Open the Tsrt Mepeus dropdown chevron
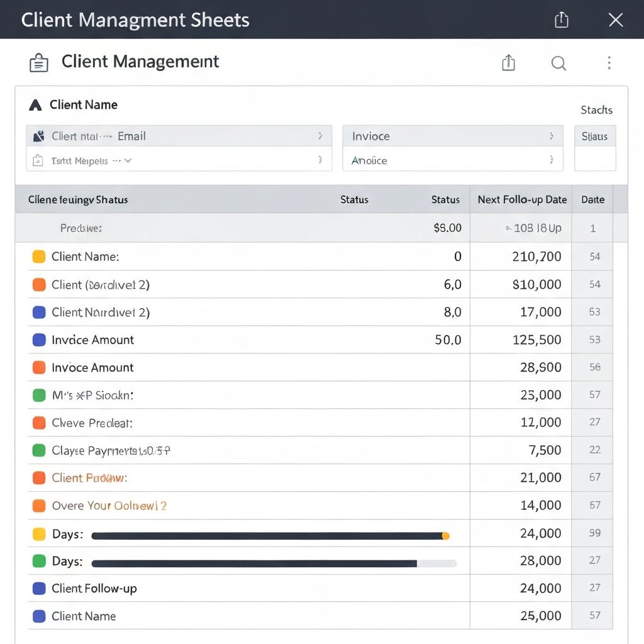The image size is (644, 644). [130, 160]
